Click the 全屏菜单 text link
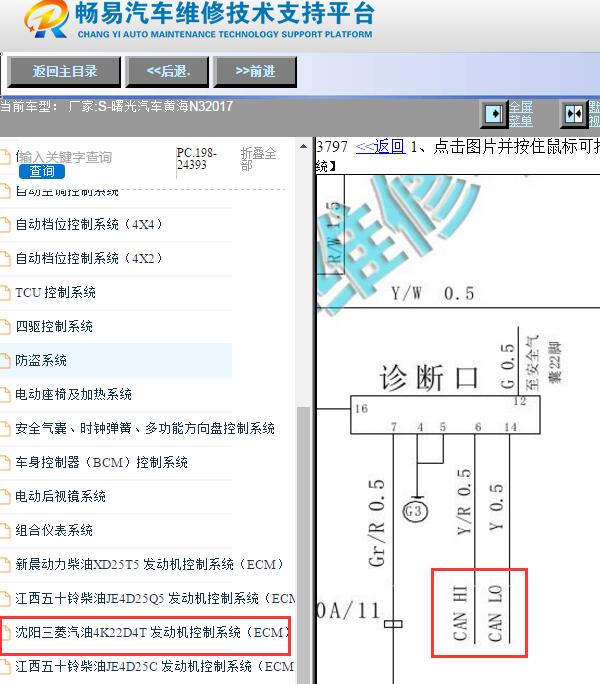The width and height of the screenshot is (600, 684). point(521,114)
